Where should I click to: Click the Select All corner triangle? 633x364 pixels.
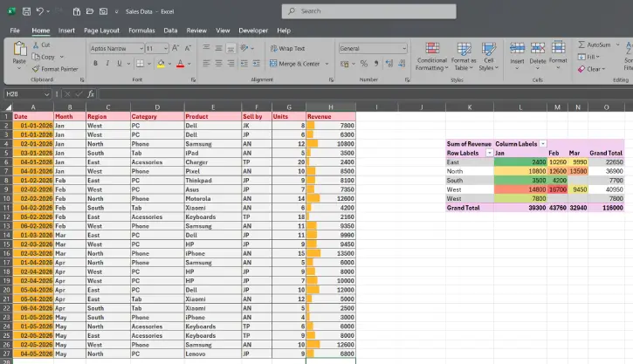(x=8, y=107)
